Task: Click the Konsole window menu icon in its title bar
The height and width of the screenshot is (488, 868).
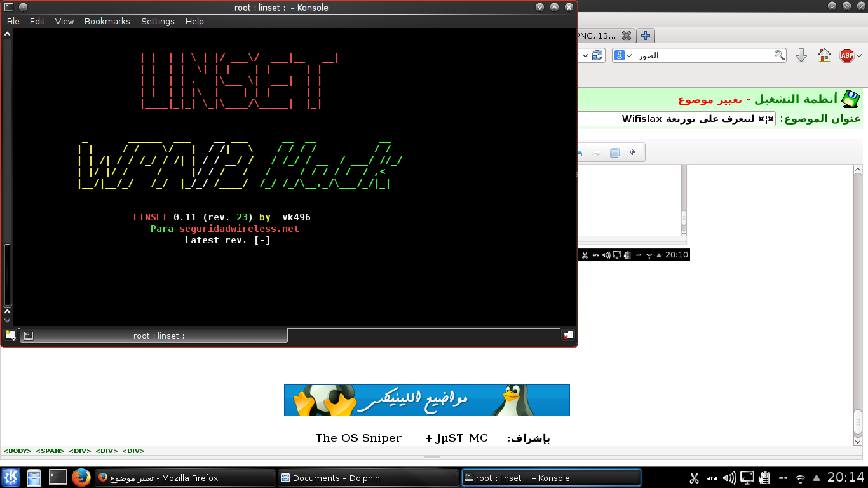Action: (x=9, y=7)
